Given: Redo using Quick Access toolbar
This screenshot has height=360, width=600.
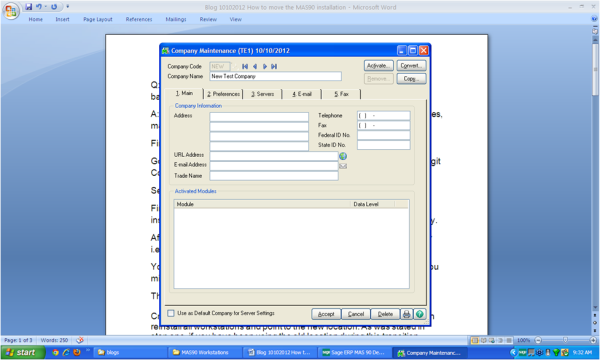Looking at the screenshot, I should coord(54,7).
